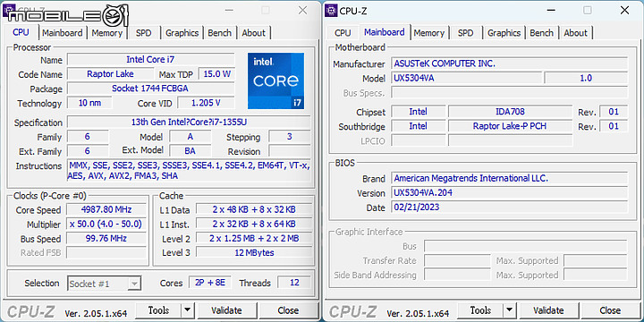Select Mainboard tab in right window

point(385,32)
